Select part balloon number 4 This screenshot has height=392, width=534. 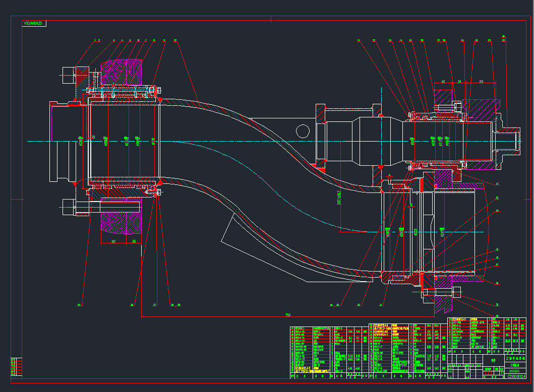click(x=122, y=40)
